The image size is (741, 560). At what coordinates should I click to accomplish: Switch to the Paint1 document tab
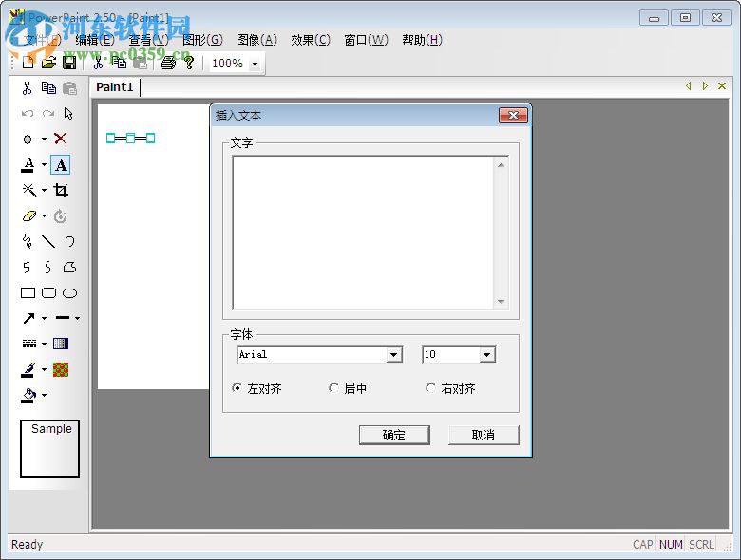tap(115, 87)
